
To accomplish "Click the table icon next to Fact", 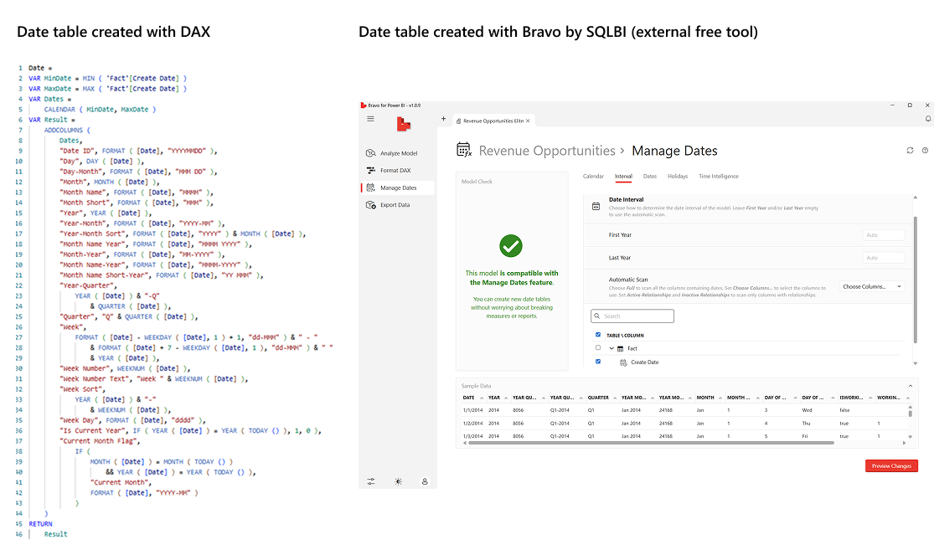I will click(x=620, y=349).
